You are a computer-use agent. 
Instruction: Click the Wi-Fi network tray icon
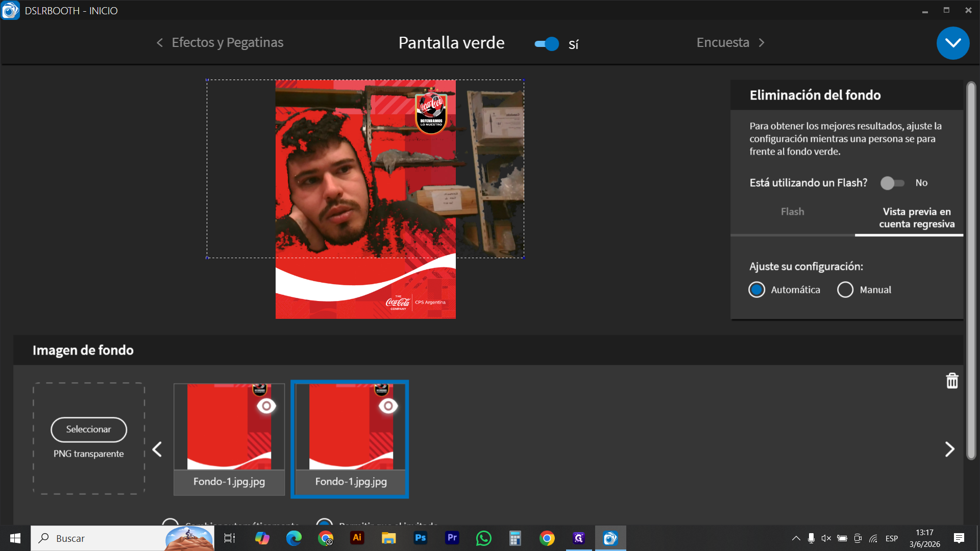pos(874,538)
